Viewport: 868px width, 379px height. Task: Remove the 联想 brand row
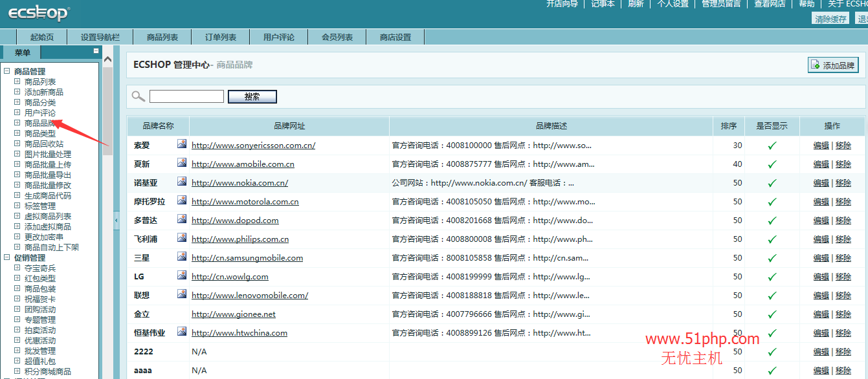coord(843,296)
